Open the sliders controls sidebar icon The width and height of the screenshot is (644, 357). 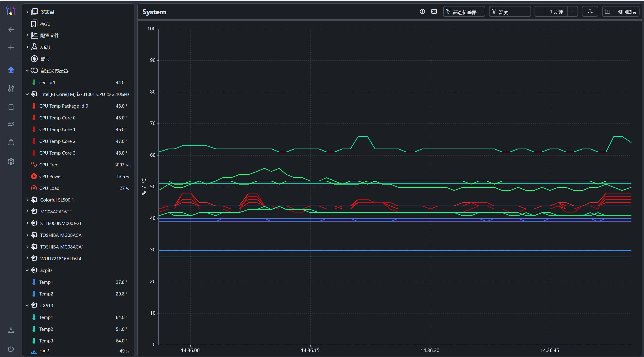click(x=11, y=88)
